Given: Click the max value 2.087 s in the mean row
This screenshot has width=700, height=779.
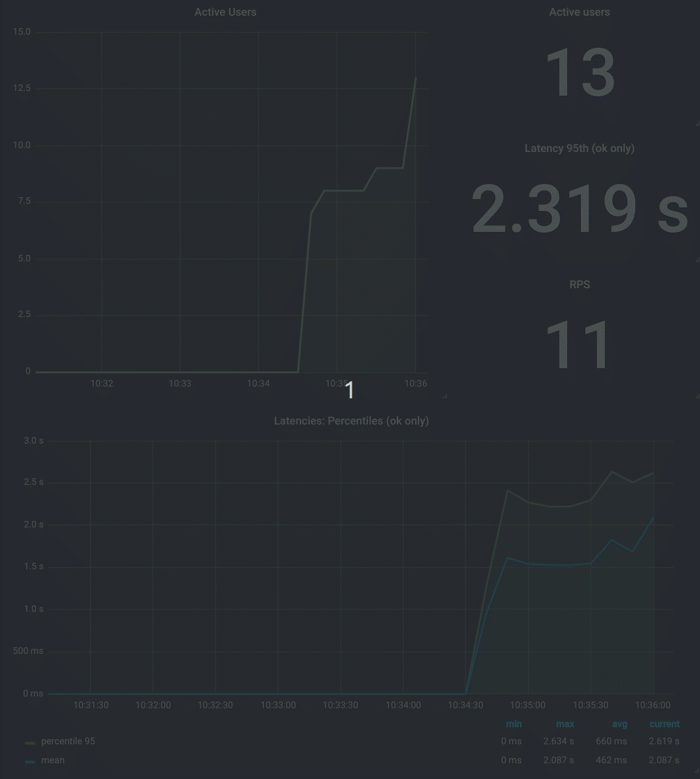Looking at the screenshot, I should coord(559,760).
